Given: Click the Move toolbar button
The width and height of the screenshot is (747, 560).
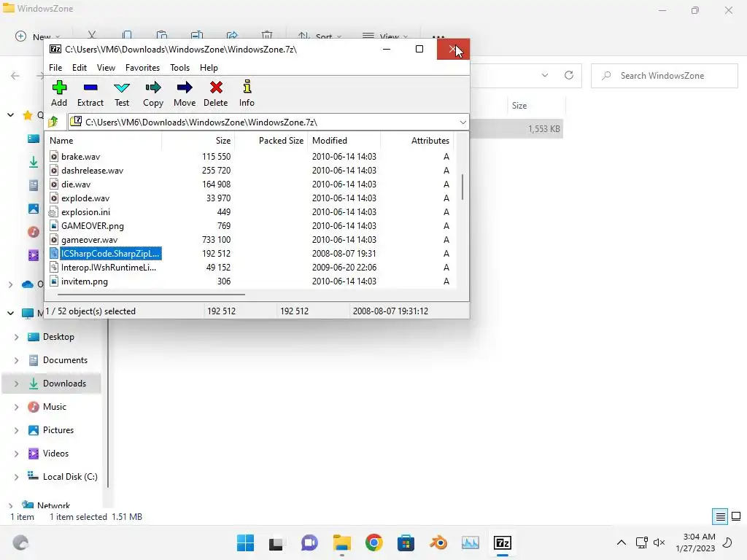Looking at the screenshot, I should (185, 94).
